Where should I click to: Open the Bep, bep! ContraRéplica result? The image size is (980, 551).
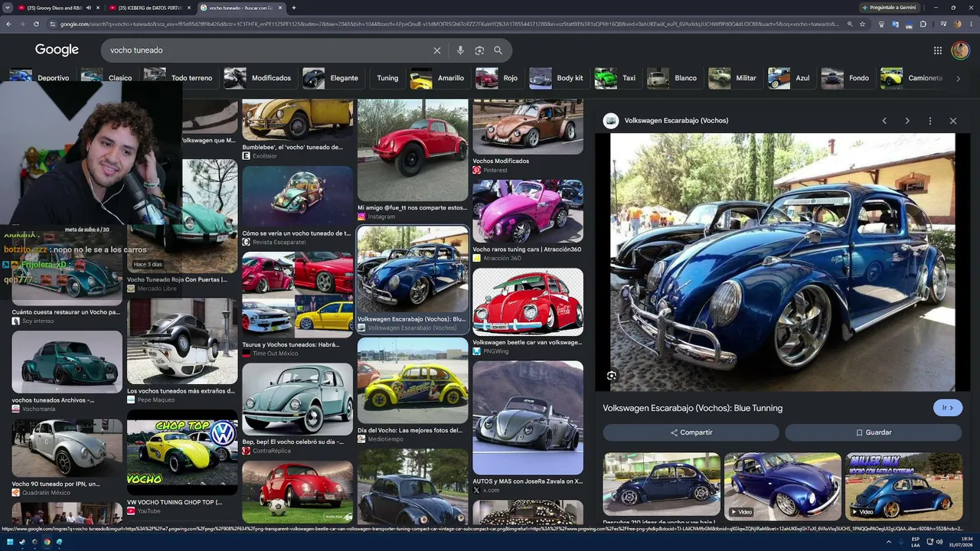pos(297,409)
